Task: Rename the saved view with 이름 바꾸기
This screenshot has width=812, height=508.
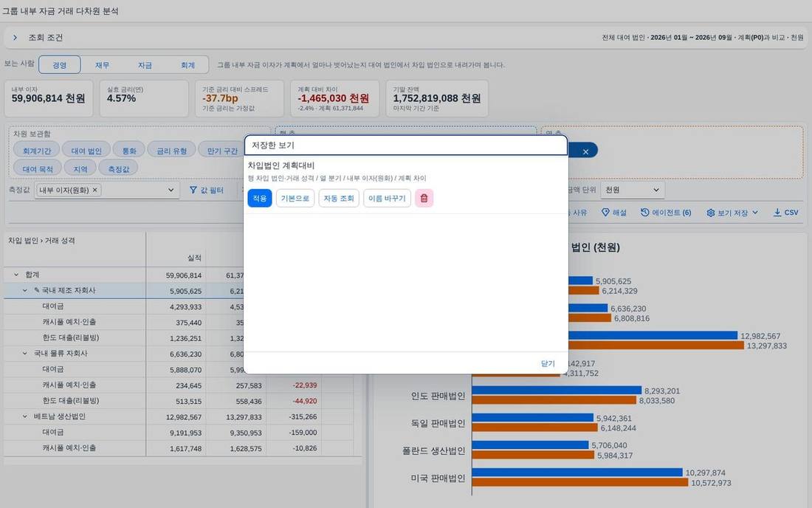Action: 387,199
